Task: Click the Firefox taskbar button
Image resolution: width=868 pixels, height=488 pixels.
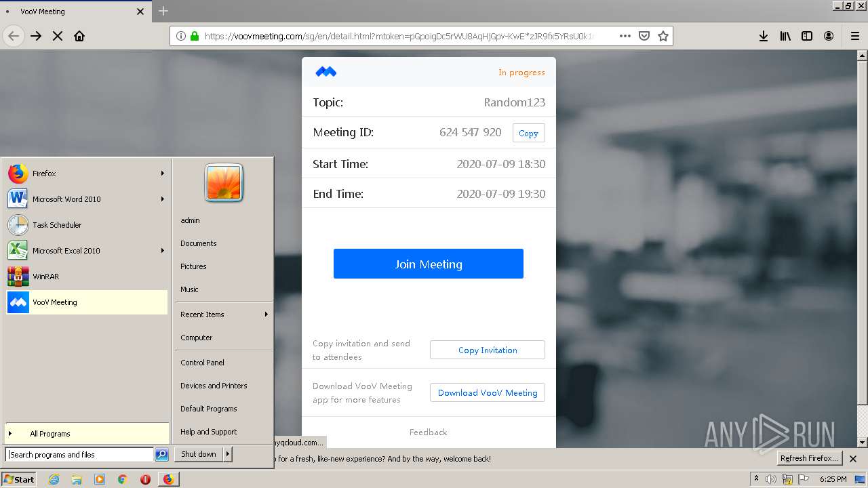Action: point(168,479)
